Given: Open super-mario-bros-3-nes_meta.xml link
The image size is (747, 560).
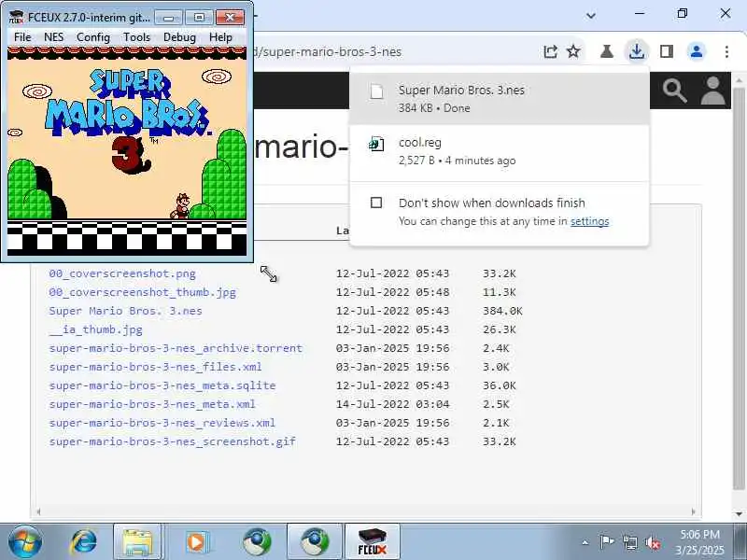Looking at the screenshot, I should click(x=152, y=404).
